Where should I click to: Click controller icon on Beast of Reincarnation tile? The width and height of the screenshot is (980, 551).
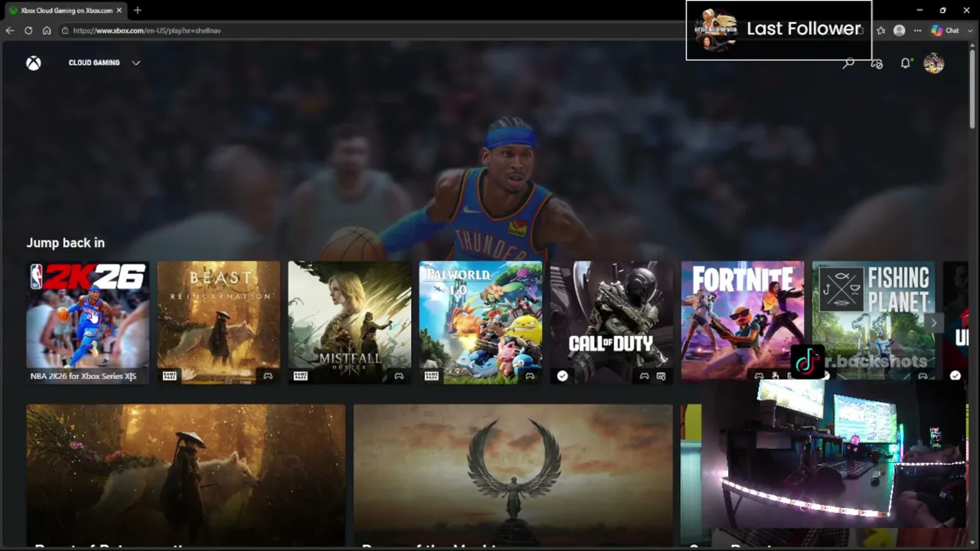(x=268, y=376)
